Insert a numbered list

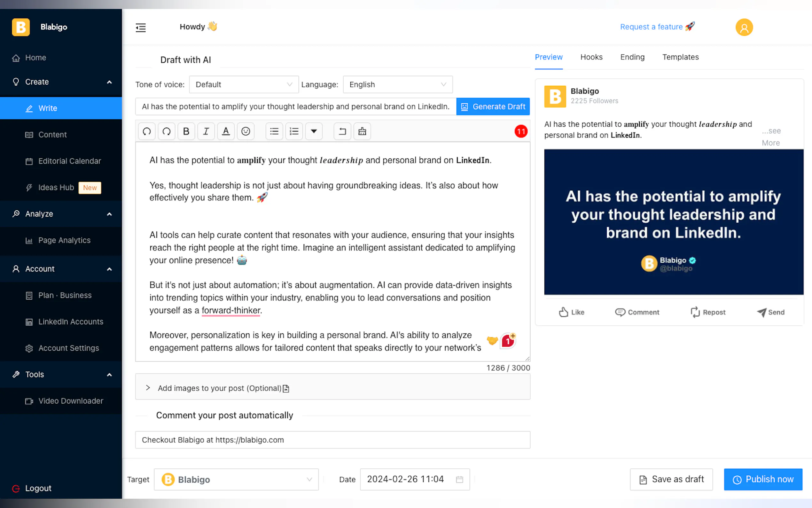pos(294,131)
